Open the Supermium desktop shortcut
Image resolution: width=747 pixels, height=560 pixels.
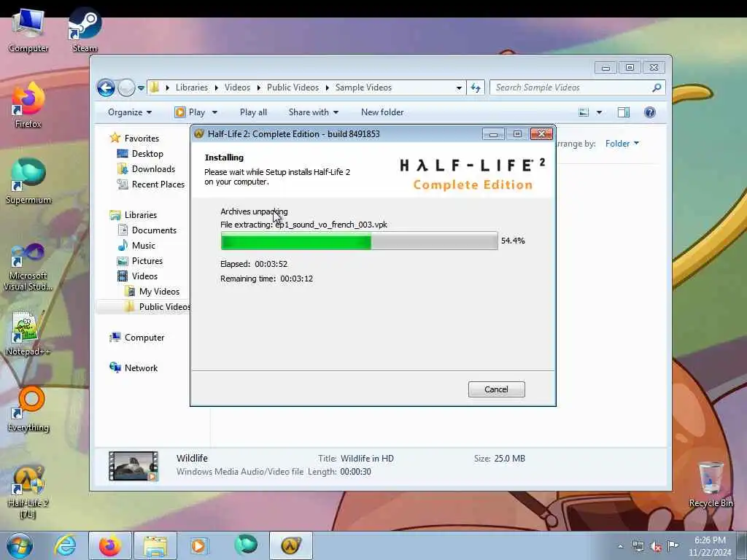coord(28,182)
